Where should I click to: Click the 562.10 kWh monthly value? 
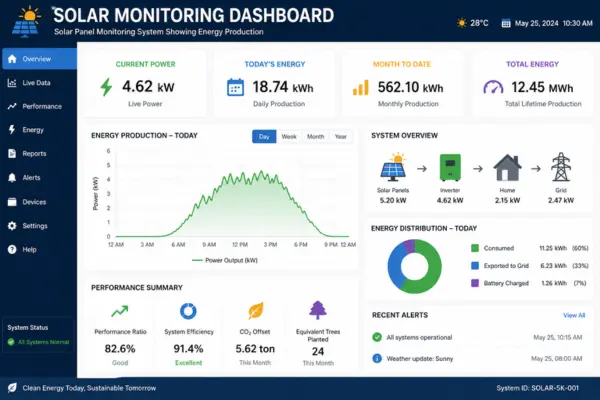coord(411,88)
